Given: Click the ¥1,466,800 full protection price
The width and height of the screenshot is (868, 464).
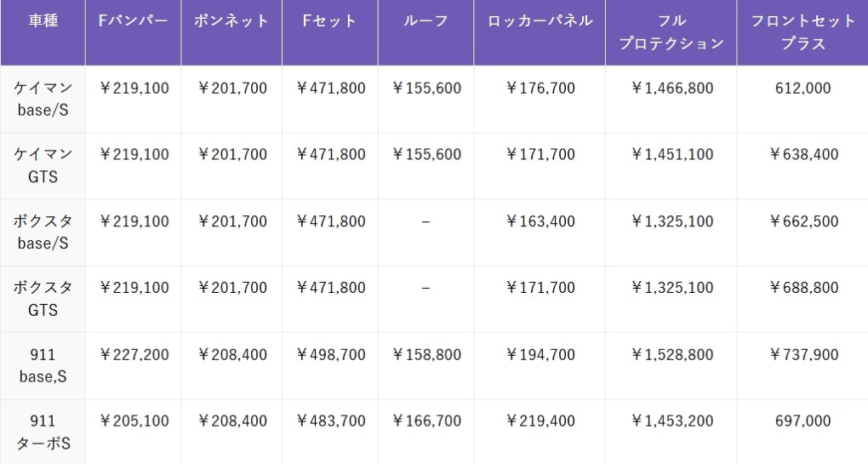Looking at the screenshot, I should pos(671,89).
